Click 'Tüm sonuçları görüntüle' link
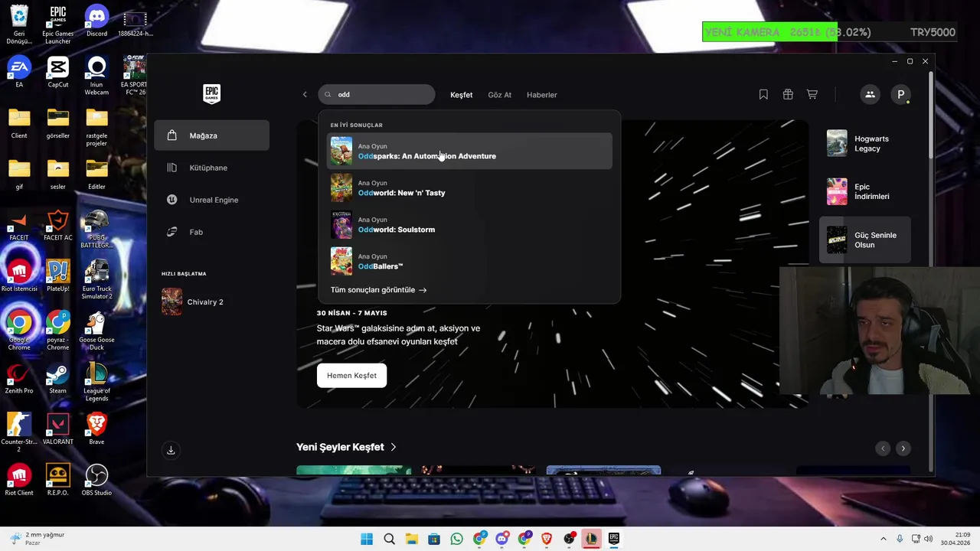The width and height of the screenshot is (980, 551). (378, 290)
